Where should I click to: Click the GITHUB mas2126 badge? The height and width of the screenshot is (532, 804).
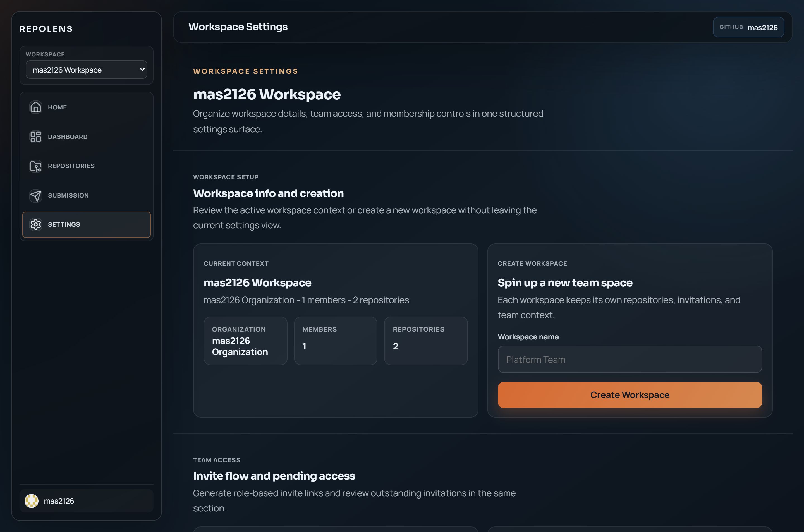[x=748, y=27]
